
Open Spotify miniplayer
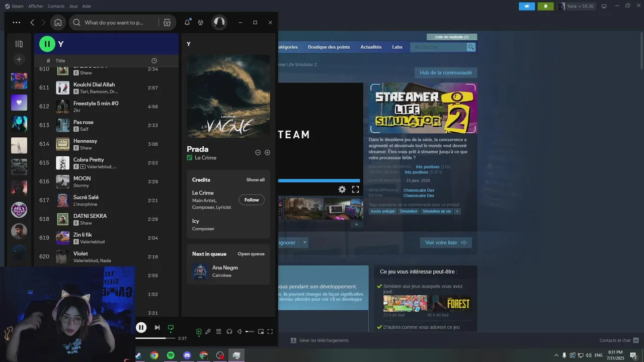click(261, 331)
